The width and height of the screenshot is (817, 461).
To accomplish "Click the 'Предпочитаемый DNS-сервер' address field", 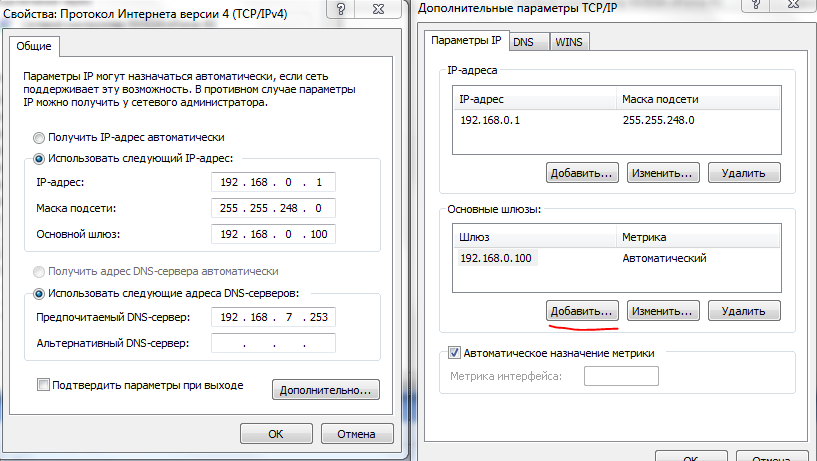I will point(273,317).
